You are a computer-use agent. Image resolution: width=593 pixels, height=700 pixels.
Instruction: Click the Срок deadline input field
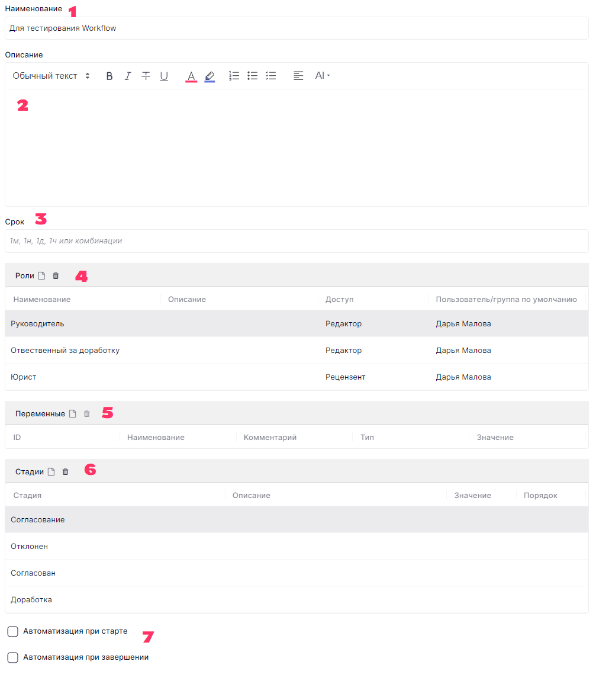click(x=296, y=241)
